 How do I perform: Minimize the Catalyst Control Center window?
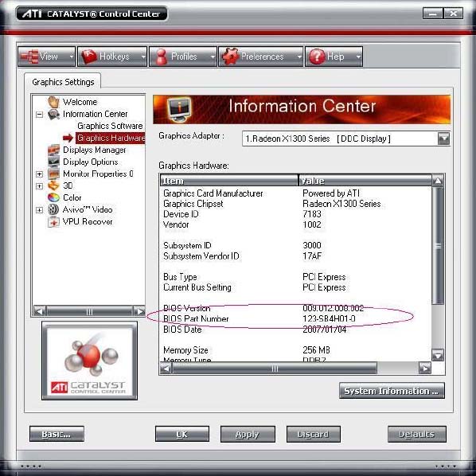pos(433,14)
